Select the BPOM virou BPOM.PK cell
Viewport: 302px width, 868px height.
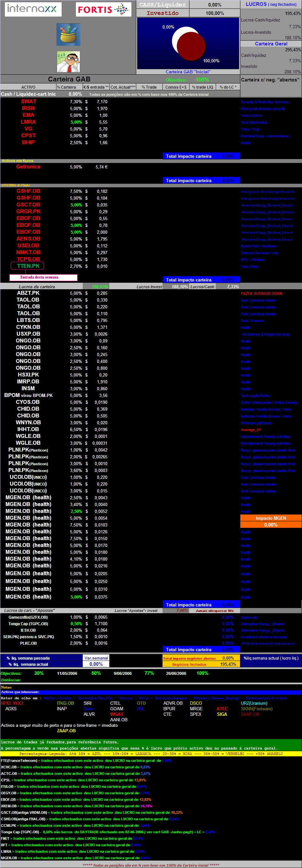[x=28, y=395]
